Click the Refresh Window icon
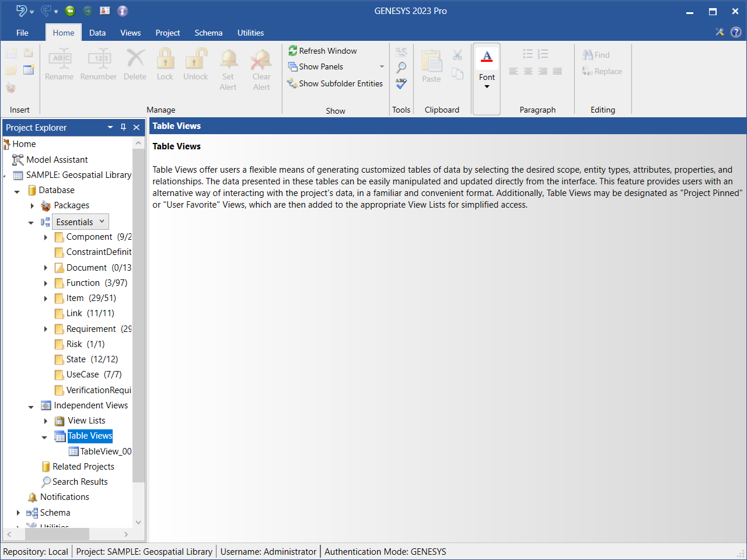The width and height of the screenshot is (747, 560). click(x=293, y=51)
